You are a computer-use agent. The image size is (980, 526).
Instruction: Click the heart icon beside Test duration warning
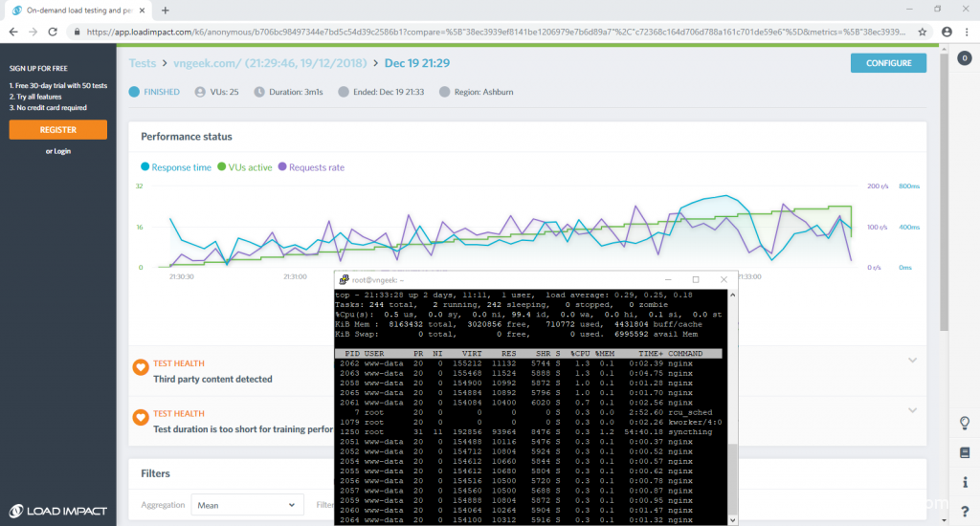(x=141, y=417)
